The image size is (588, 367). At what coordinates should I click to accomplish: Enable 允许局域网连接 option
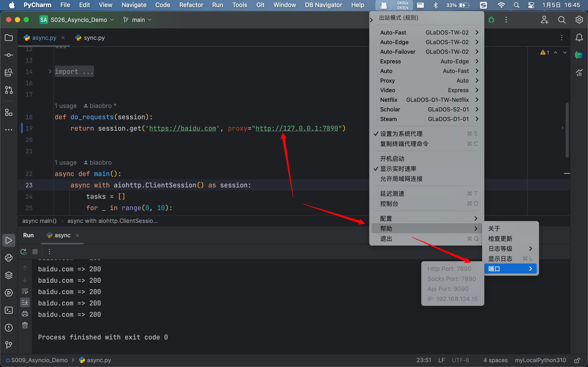[x=401, y=179]
